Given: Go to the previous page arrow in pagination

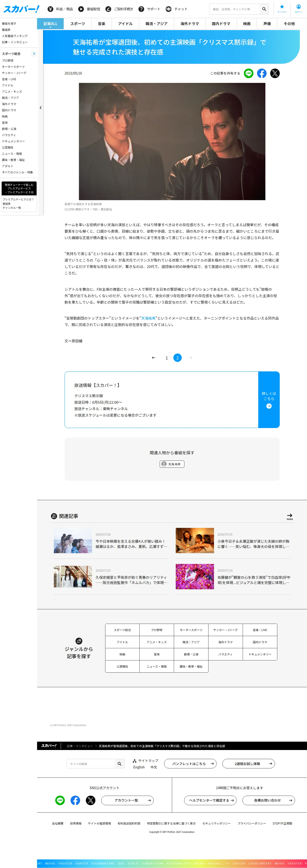Looking at the screenshot, I should coord(153,358).
